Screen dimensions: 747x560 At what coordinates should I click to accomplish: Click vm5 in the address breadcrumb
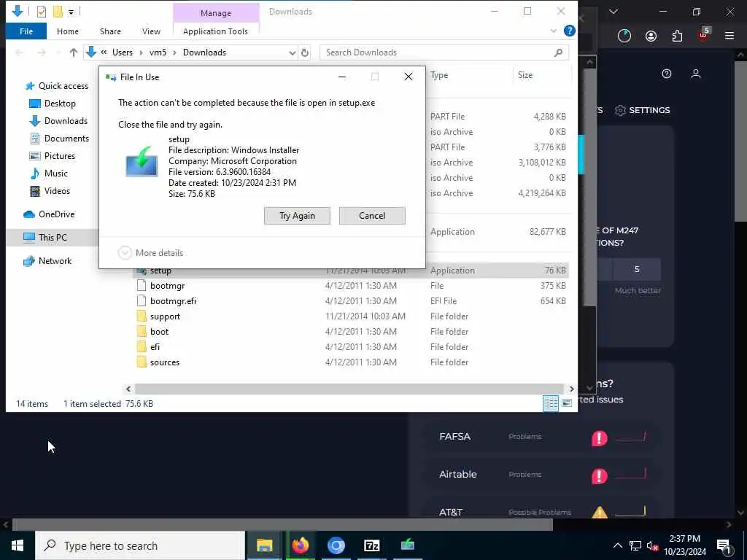pos(158,52)
